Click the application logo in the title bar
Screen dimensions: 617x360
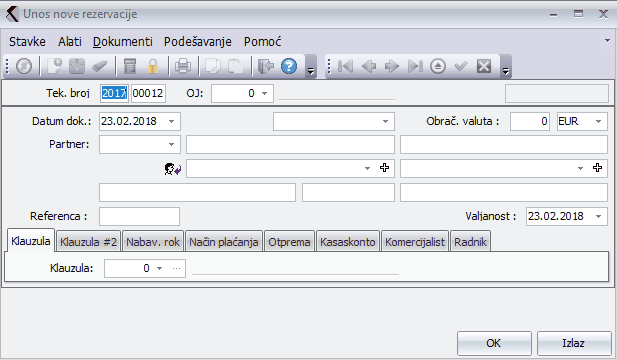pos(12,14)
